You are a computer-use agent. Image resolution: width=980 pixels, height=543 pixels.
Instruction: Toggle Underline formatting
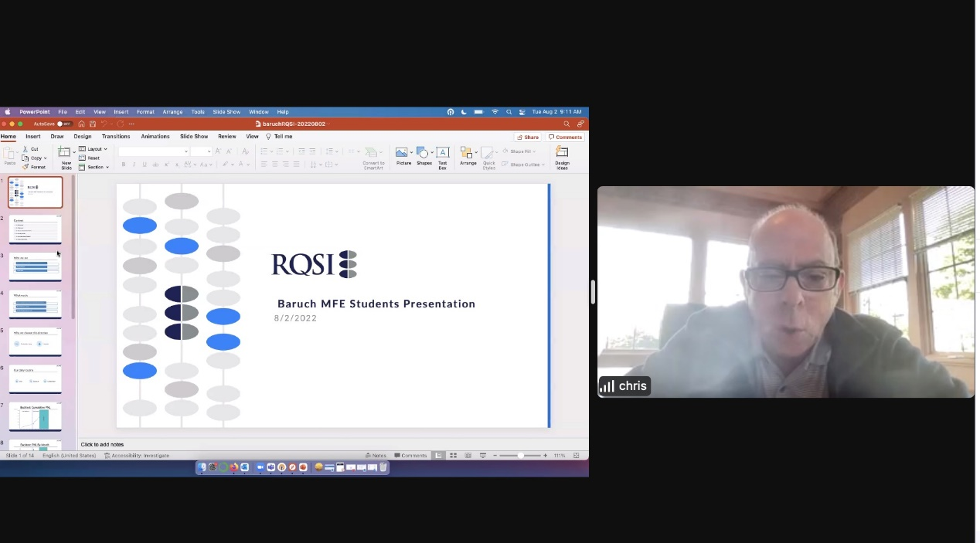(x=145, y=165)
